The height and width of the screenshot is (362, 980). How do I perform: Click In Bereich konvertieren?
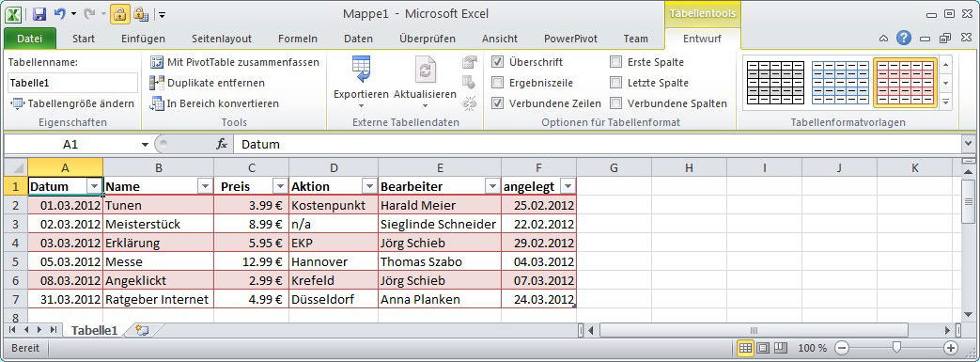pyautogui.click(x=223, y=103)
